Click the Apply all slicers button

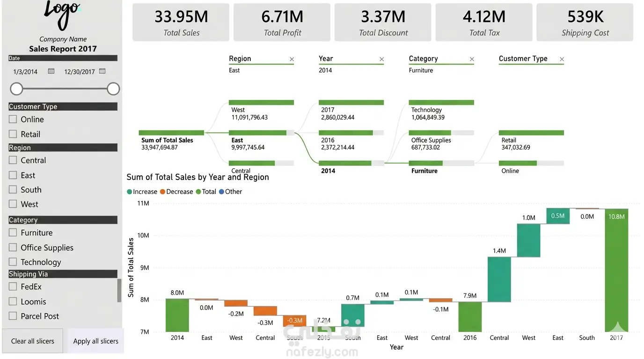point(96,341)
